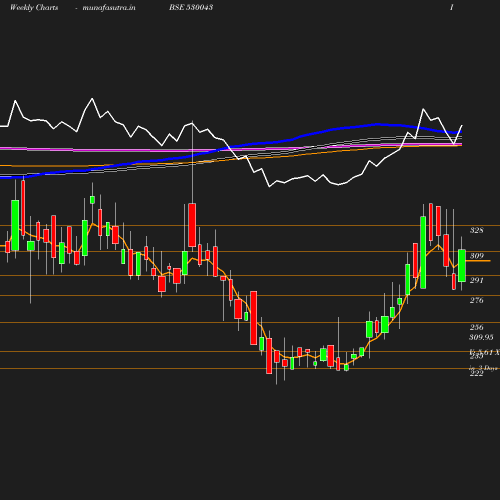This screenshot has height=500, width=500.
Task: Click the 'Weekly Charts' title text
Action: [34, 7]
